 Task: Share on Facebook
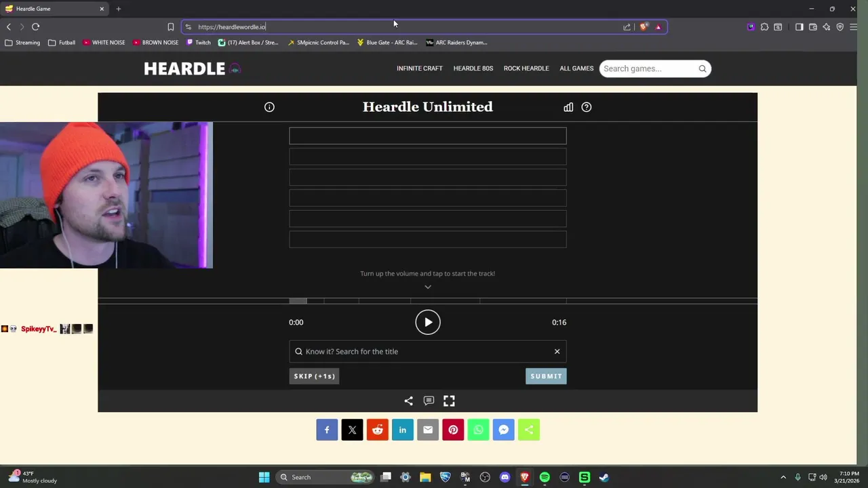327,430
